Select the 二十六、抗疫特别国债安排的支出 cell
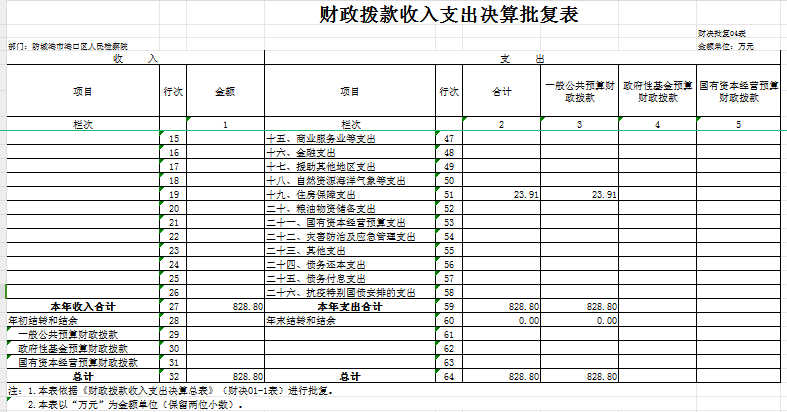The image size is (787, 412). tap(350, 293)
